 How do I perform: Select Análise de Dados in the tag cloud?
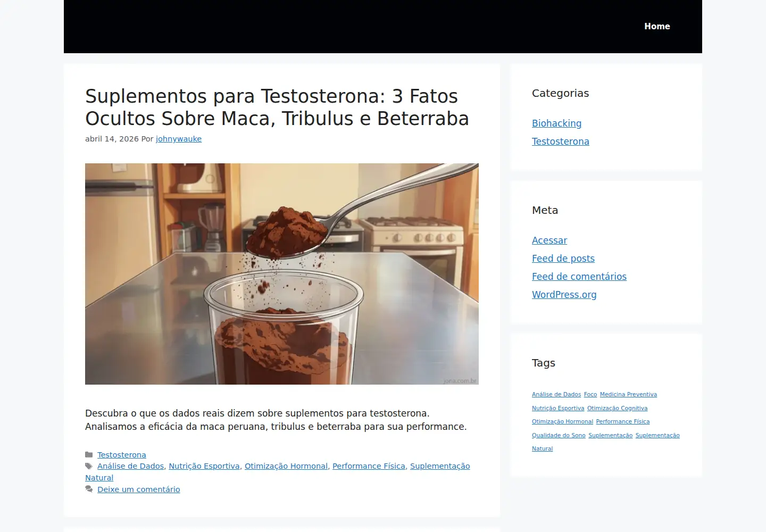point(556,395)
